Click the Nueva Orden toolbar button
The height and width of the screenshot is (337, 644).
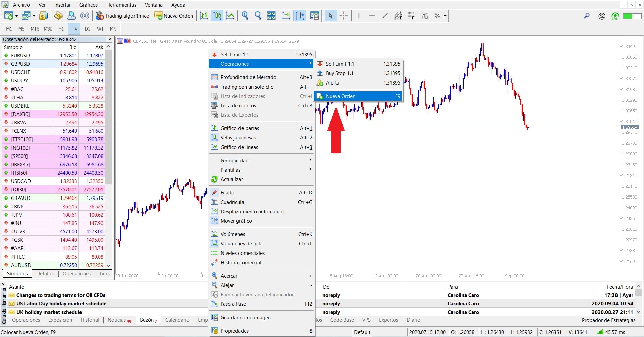[173, 16]
